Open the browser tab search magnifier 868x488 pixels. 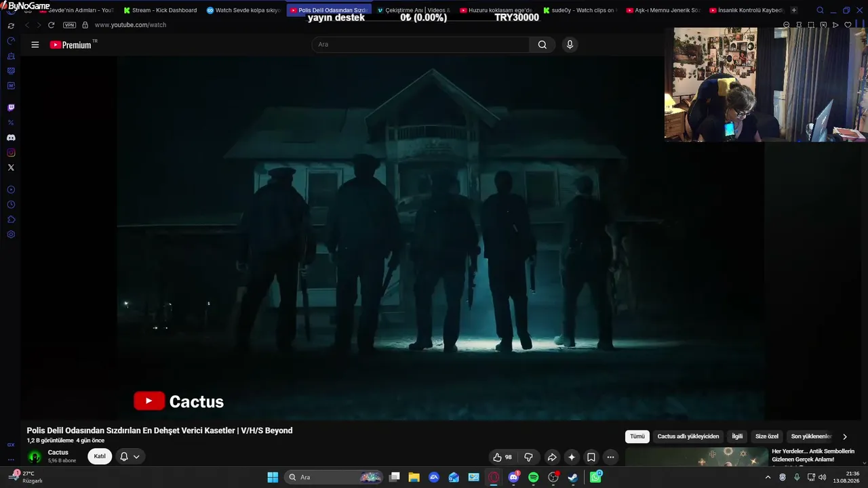(820, 10)
